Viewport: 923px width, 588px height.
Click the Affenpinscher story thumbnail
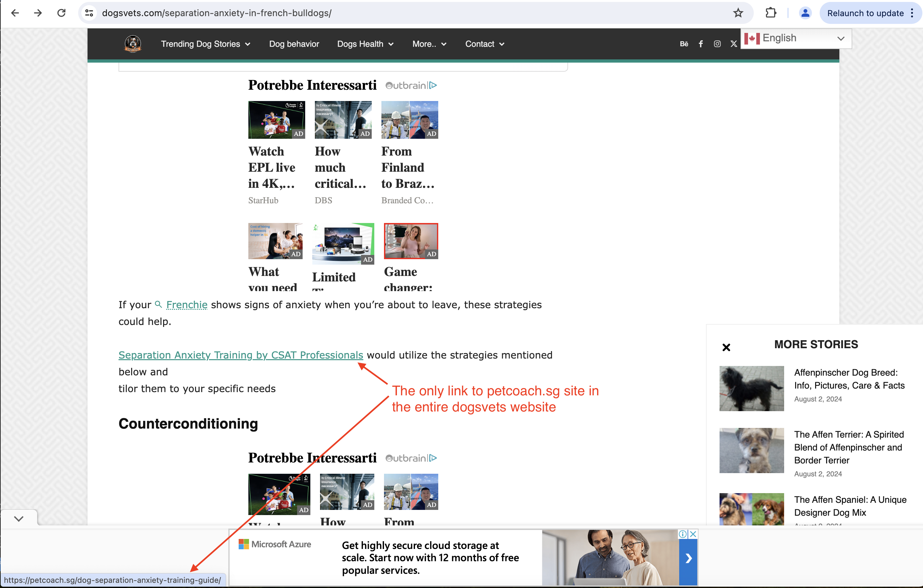[751, 389]
